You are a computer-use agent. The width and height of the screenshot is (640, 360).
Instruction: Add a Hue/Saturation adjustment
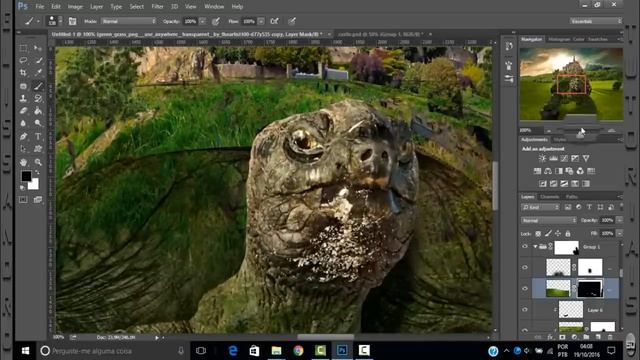click(x=537, y=171)
